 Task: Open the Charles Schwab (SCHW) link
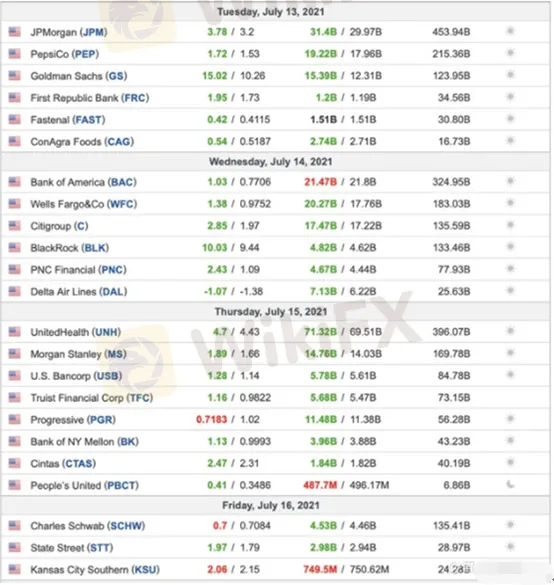(88, 526)
